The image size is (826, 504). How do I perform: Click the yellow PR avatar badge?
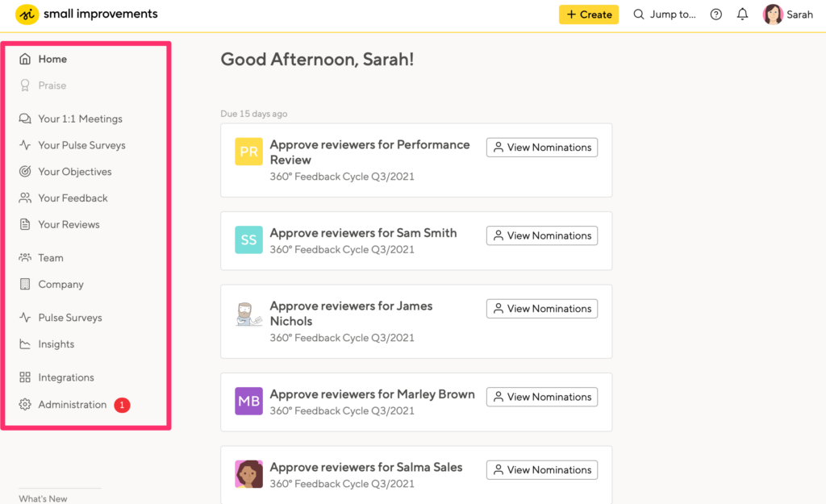click(248, 152)
